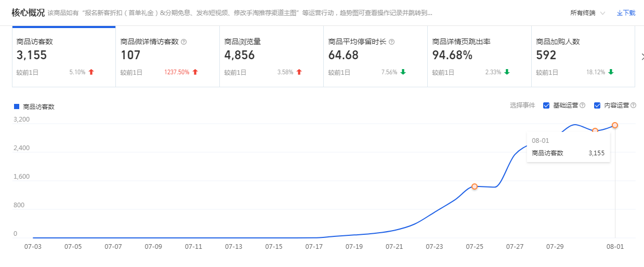Click the event marker at 08-01
Image resolution: width=644 pixels, height=267 pixels.
coord(615,125)
